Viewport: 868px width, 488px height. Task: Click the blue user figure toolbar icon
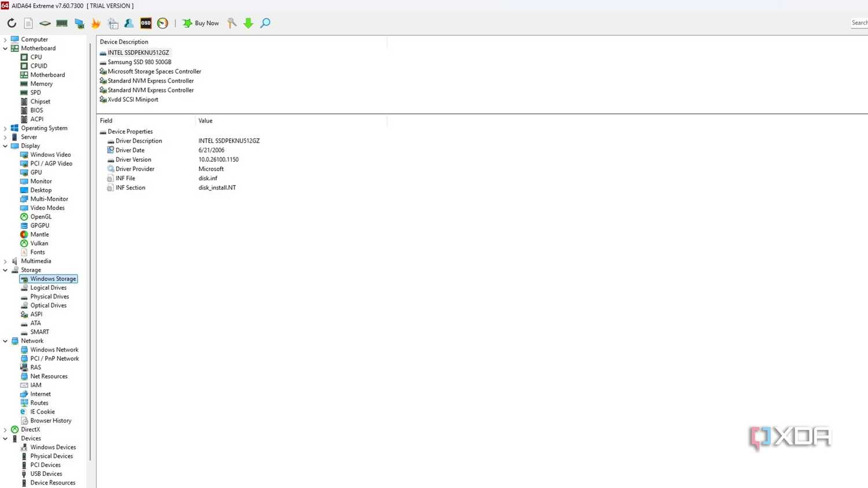pos(129,23)
